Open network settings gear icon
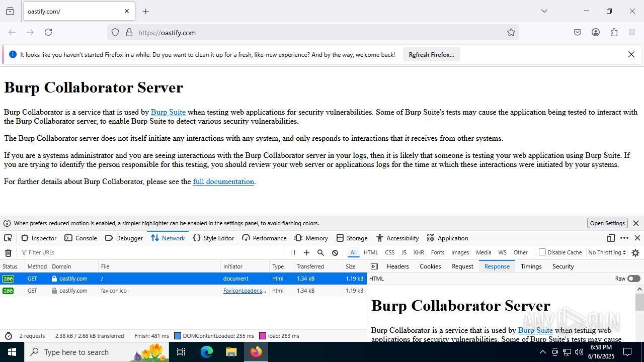The height and width of the screenshot is (362, 644). click(x=635, y=252)
